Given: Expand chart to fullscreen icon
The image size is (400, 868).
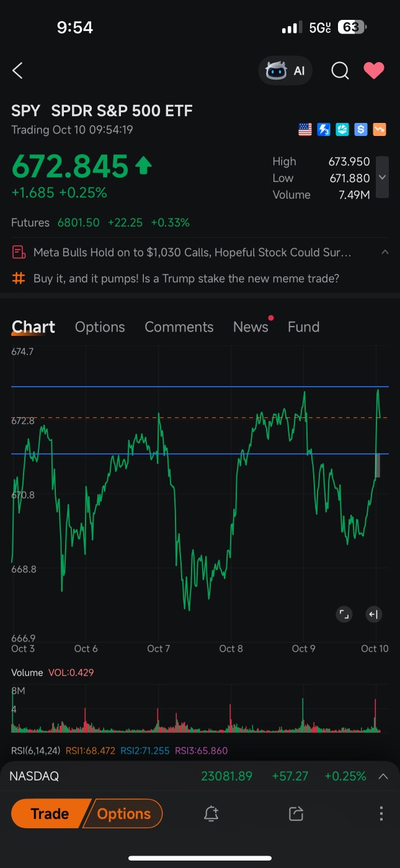Looking at the screenshot, I should (344, 615).
